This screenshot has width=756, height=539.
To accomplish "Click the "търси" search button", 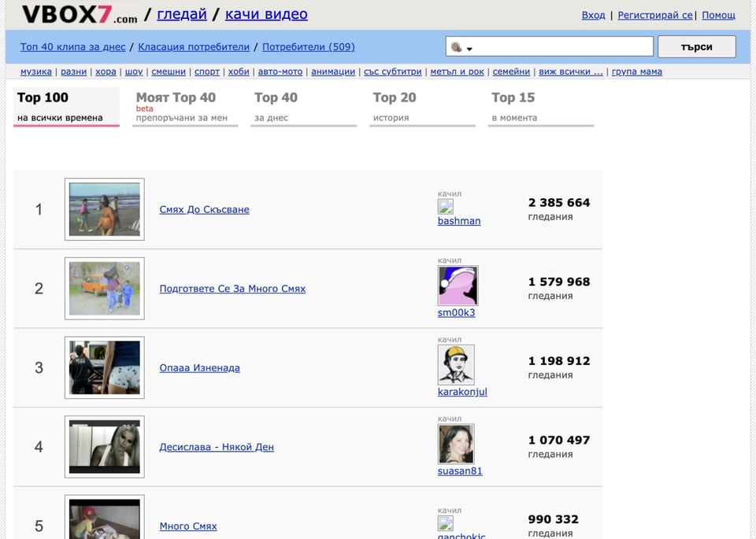I will 696,46.
